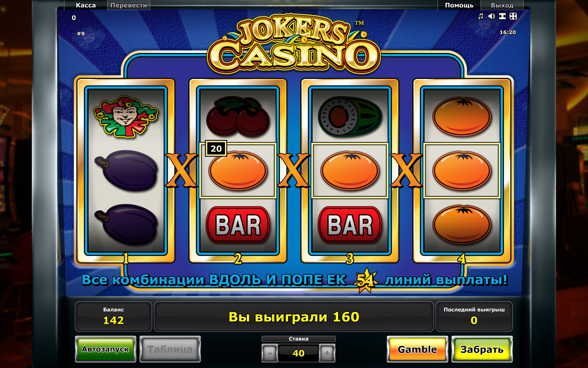Open the Таблица paytable button
588x368 pixels.
[170, 349]
